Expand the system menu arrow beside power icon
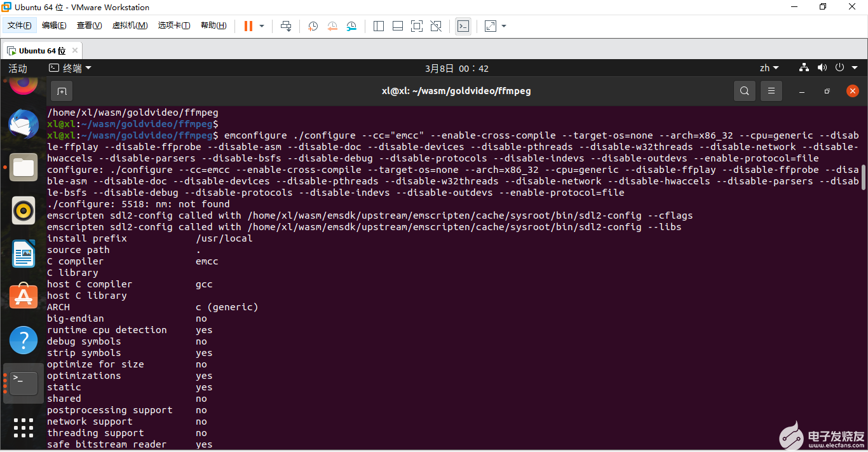The height and width of the screenshot is (452, 868). pyautogui.click(x=855, y=68)
